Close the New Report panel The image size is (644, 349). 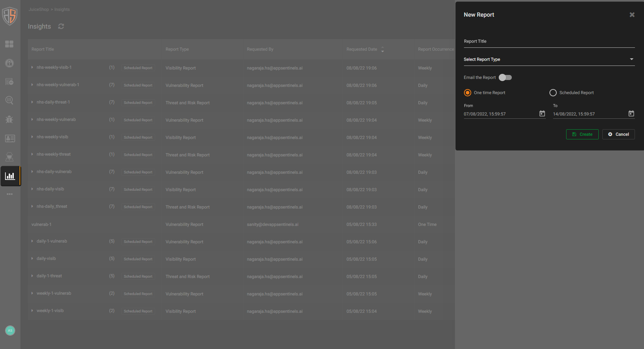(x=632, y=15)
